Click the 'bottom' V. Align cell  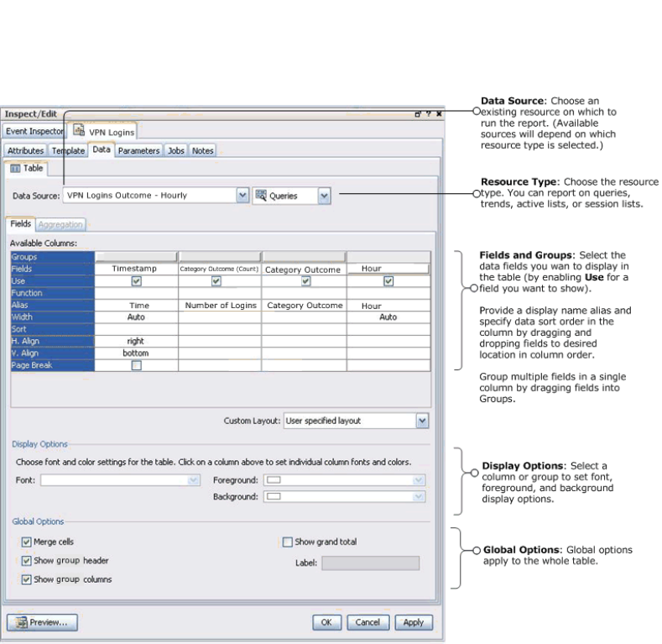click(x=136, y=353)
